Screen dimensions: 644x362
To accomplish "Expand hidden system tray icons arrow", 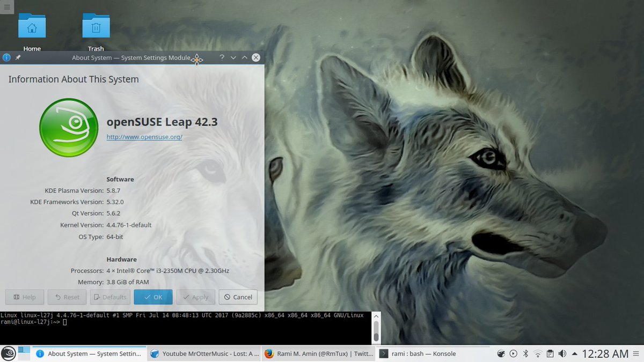I will click(x=575, y=354).
